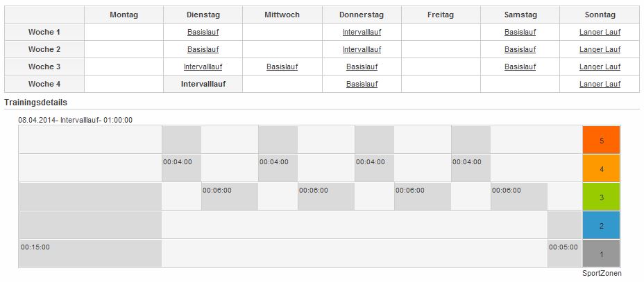
Task: Click the gray SportZone 1 swatch
Action: click(x=601, y=254)
